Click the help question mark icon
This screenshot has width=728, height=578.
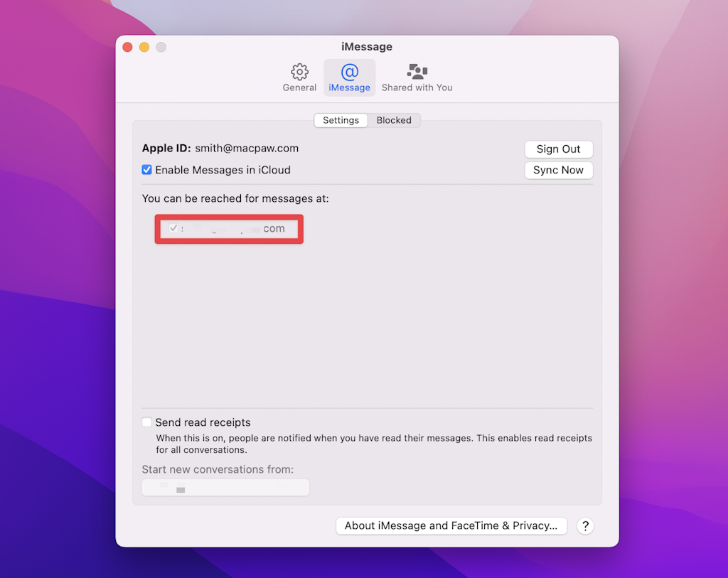[584, 526]
